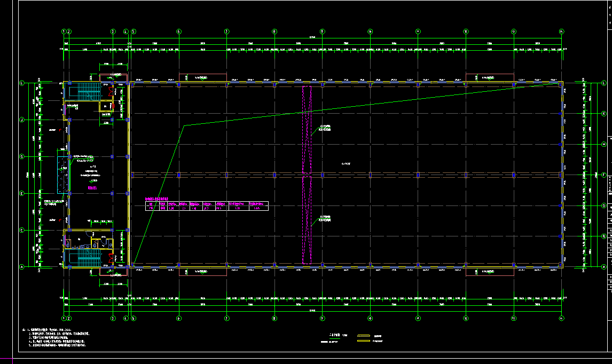Click grid bubble L on left side
This screenshot has height=364, width=612.
pyautogui.click(x=22, y=83)
